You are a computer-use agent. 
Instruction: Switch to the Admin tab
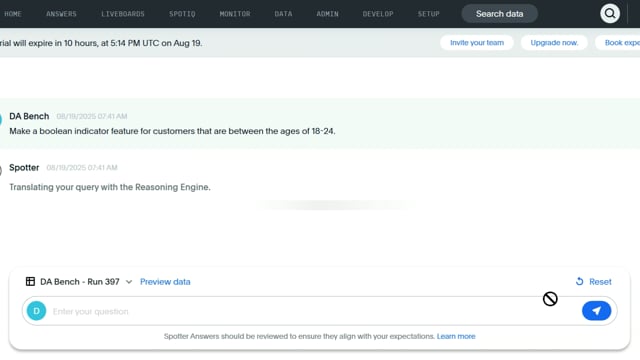pyautogui.click(x=327, y=14)
